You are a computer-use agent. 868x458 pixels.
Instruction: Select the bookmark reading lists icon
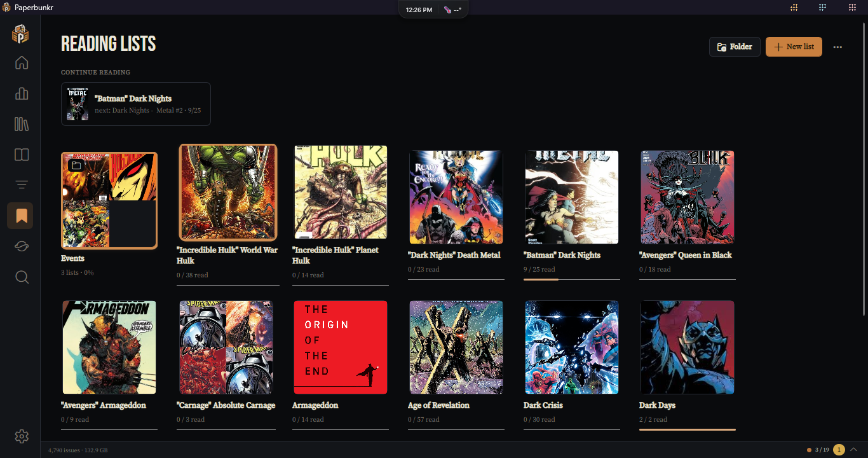[x=20, y=216]
